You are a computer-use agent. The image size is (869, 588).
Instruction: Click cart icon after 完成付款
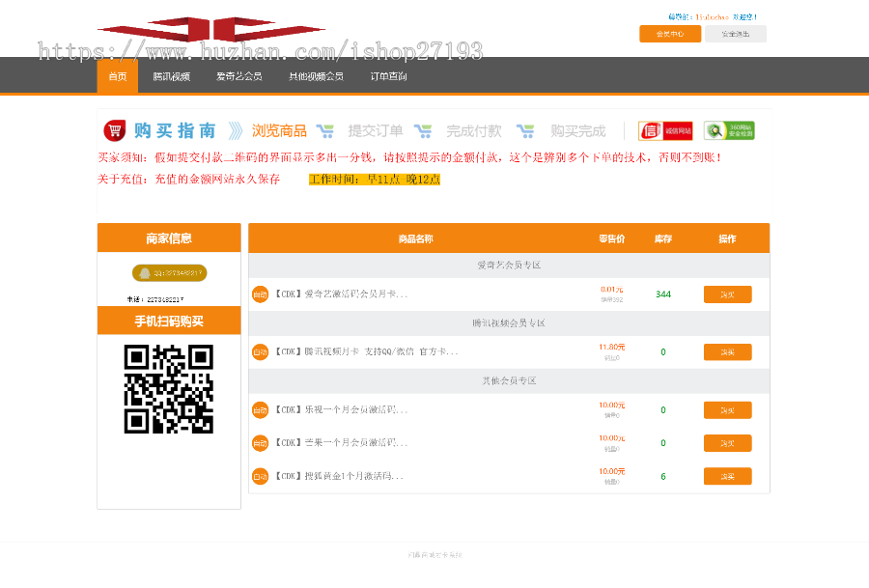(525, 131)
